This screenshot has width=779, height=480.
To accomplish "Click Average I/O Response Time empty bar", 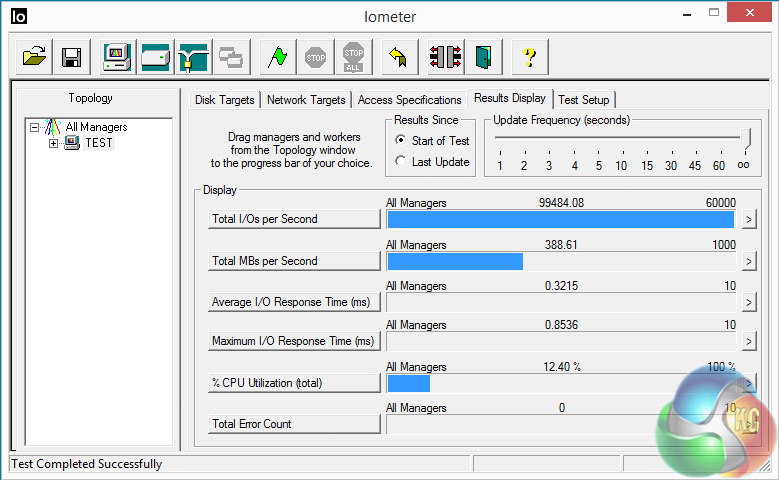I will [561, 303].
